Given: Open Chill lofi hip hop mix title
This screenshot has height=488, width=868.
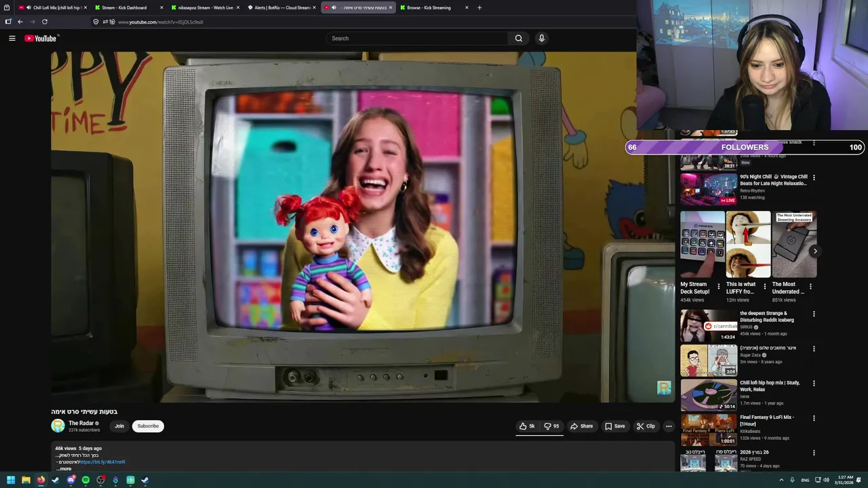Looking at the screenshot, I should click(x=770, y=386).
